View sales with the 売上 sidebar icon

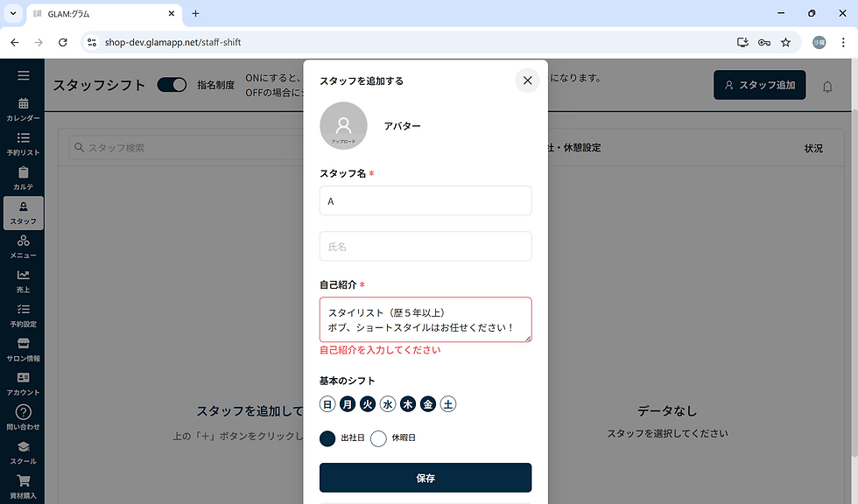23,280
